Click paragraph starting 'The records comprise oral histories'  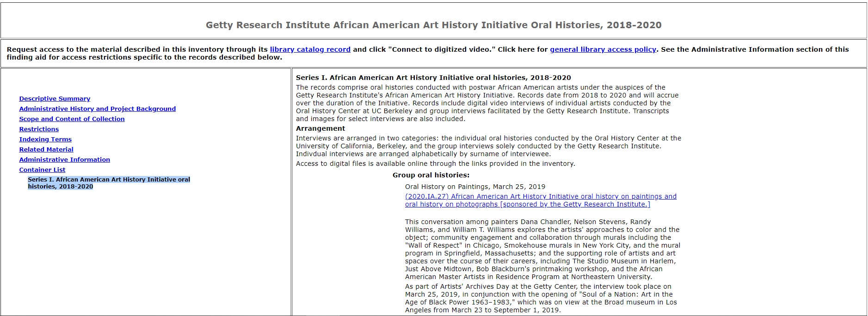point(487,103)
